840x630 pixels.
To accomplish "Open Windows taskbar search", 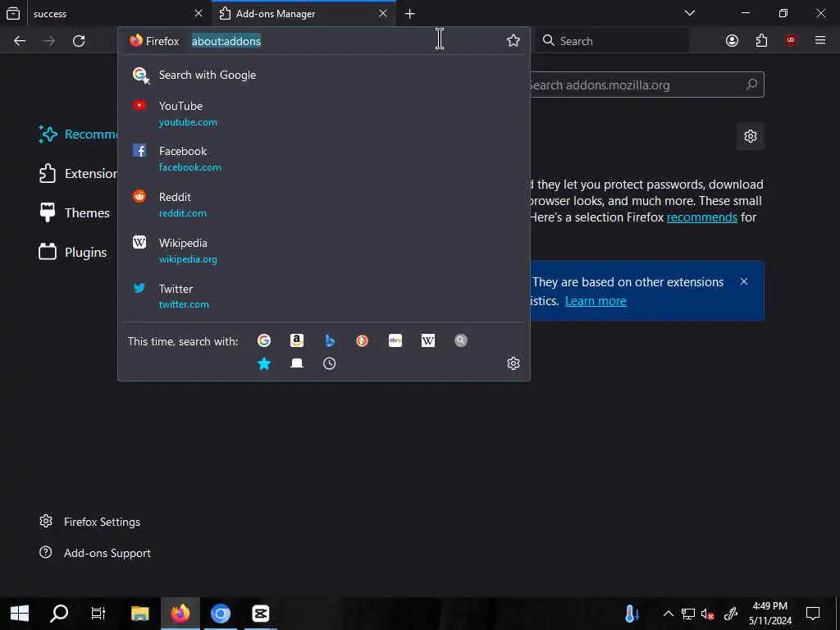I will tap(59, 614).
